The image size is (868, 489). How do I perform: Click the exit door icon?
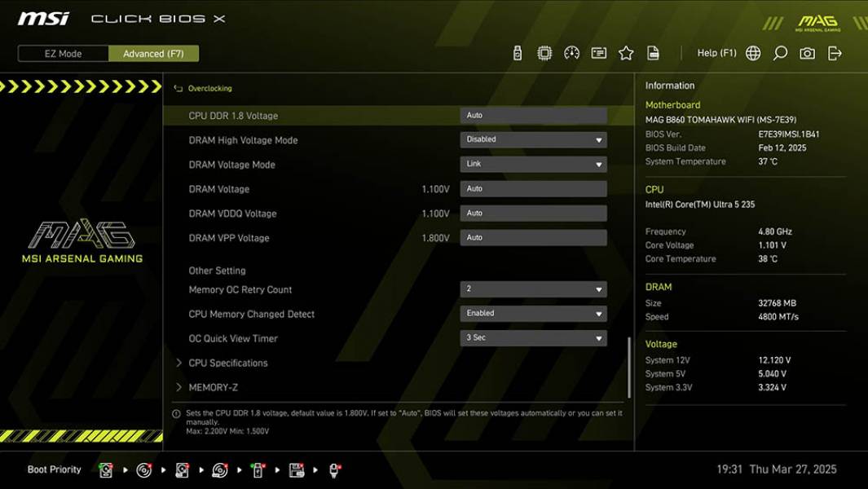click(x=835, y=53)
